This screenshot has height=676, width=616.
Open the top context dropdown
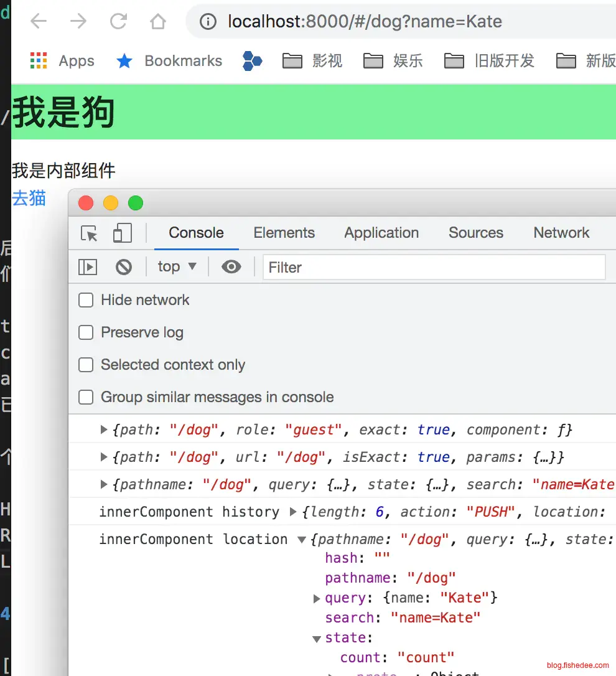pos(177,266)
